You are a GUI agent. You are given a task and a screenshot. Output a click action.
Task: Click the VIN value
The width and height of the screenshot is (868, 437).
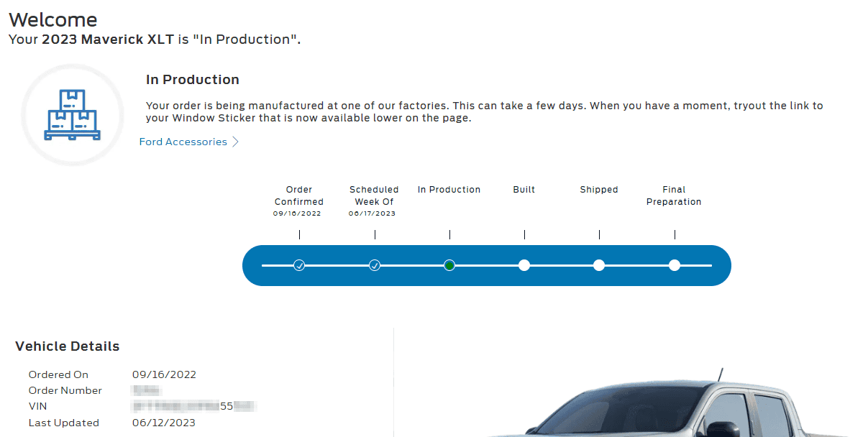click(x=195, y=407)
